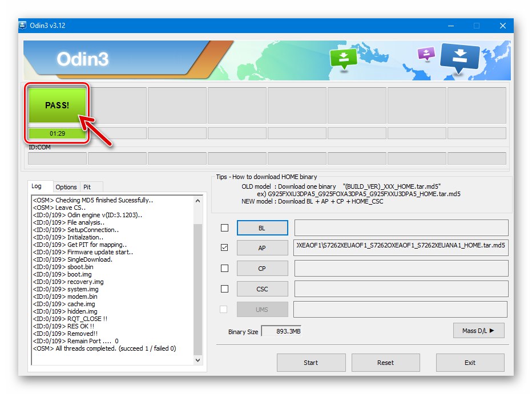Minimize the Odin3 window

tap(451, 26)
